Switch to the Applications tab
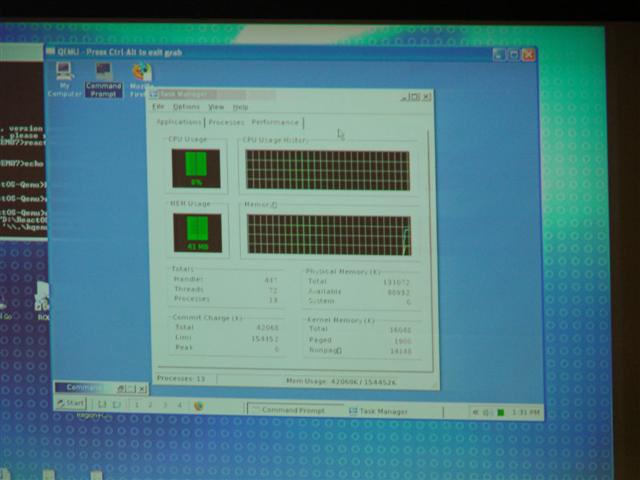The width and height of the screenshot is (640, 480). point(179,122)
